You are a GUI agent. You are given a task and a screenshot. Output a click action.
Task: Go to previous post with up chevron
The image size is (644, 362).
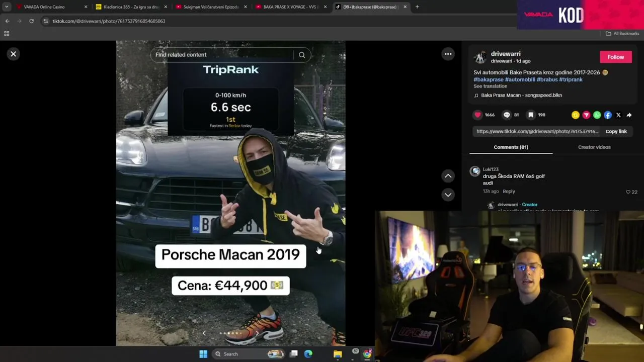tap(448, 176)
